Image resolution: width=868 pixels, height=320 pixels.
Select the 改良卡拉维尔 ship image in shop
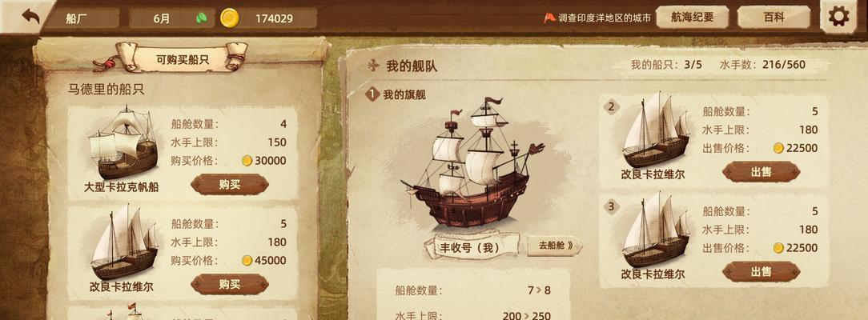[124, 242]
